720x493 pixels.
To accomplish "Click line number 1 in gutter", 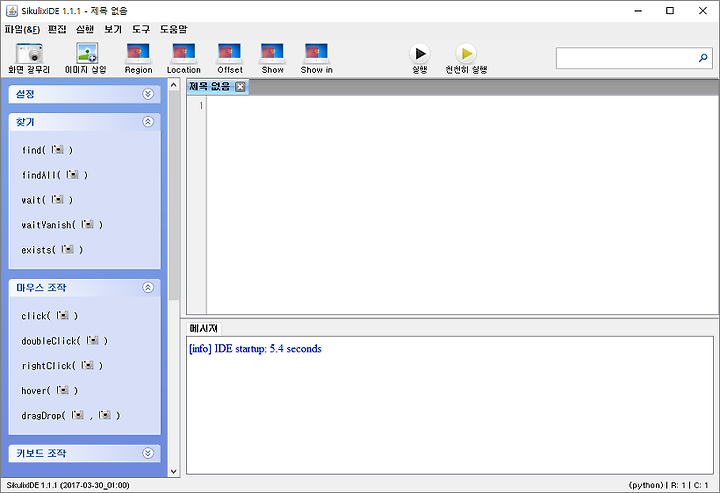I will point(201,106).
